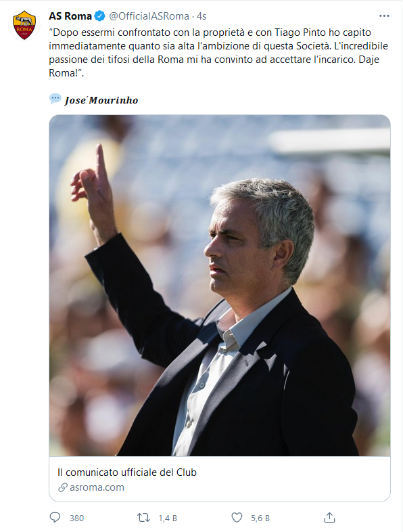Click the 4s timestamp of the tweet
Screen dimensions: 403x532
(x=201, y=16)
